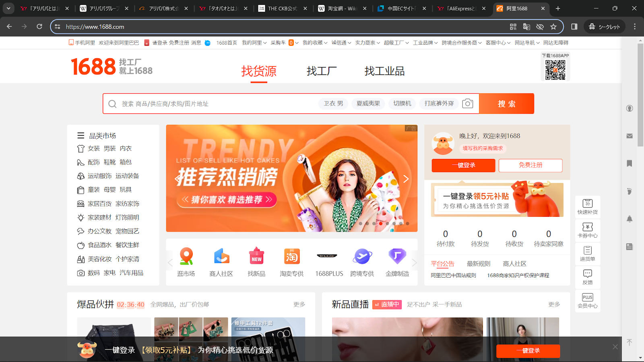
Task: Click the 一键登录 button in the bottom banner
Action: pyautogui.click(x=528, y=351)
